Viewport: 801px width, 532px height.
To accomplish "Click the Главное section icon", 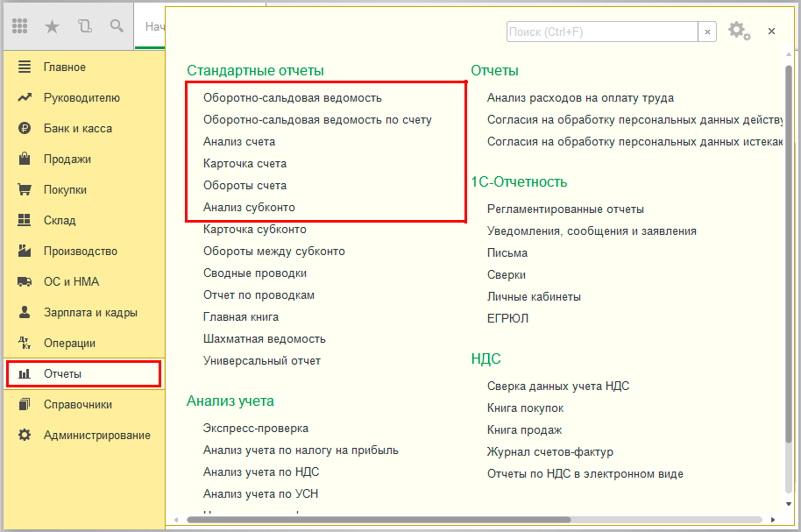I will coord(25,67).
